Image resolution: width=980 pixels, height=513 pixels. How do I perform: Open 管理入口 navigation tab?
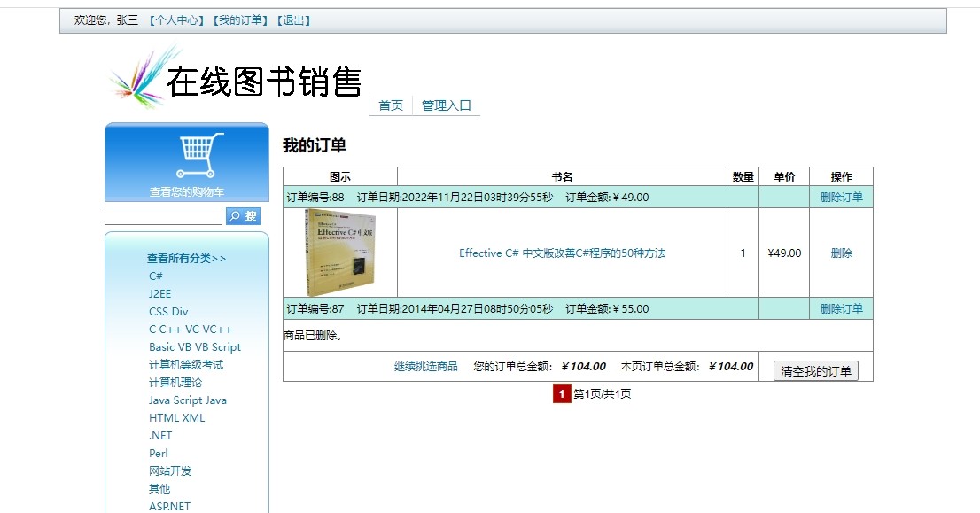pos(447,105)
